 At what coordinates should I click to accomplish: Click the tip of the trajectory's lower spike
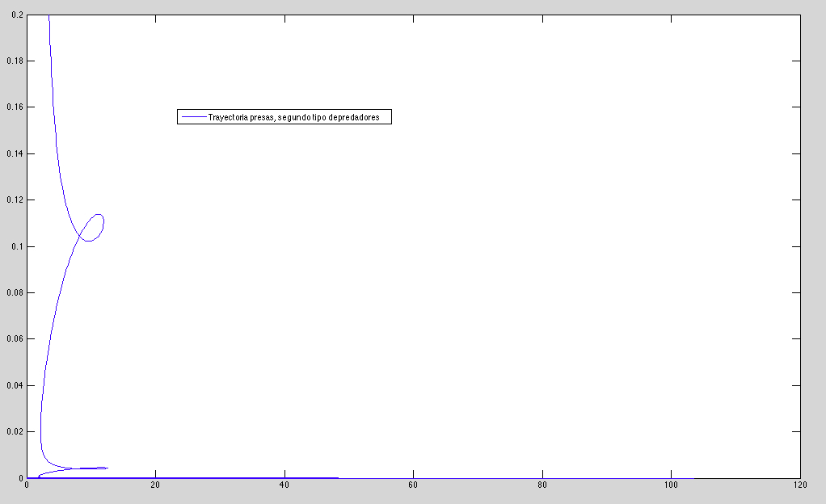(x=107, y=467)
